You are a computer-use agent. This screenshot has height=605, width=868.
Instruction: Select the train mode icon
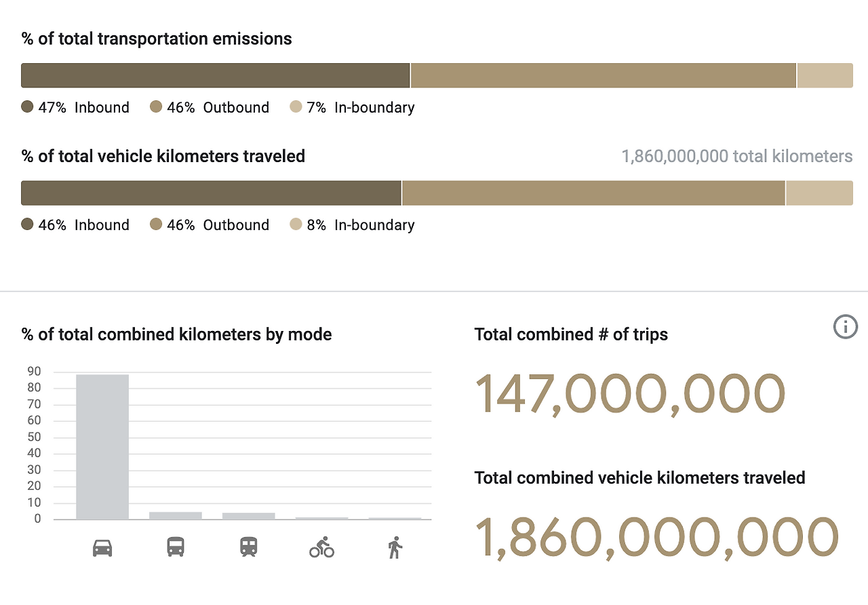point(249,547)
